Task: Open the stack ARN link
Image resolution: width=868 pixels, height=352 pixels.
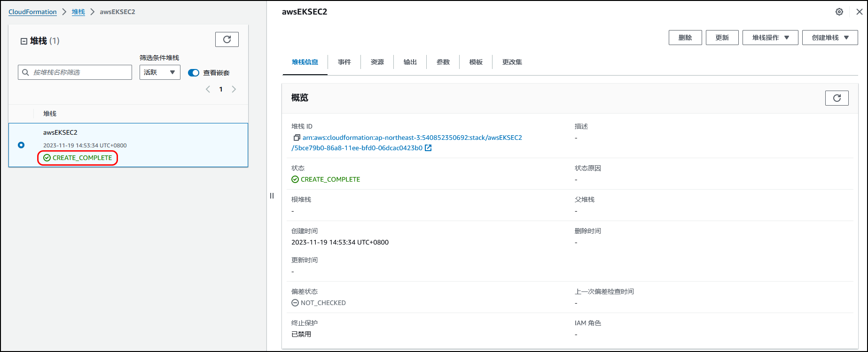Action: click(407, 143)
